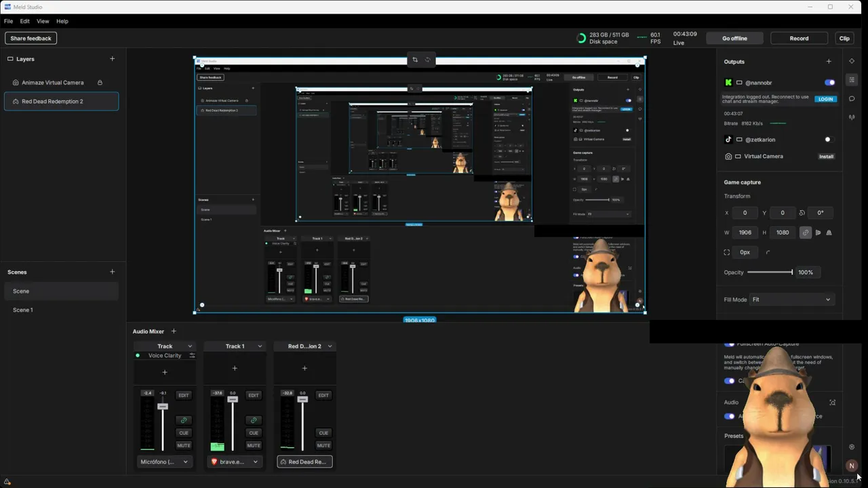Image resolution: width=868 pixels, height=488 pixels.
Task: Disable the @nannobr output toggle
Action: click(x=829, y=83)
